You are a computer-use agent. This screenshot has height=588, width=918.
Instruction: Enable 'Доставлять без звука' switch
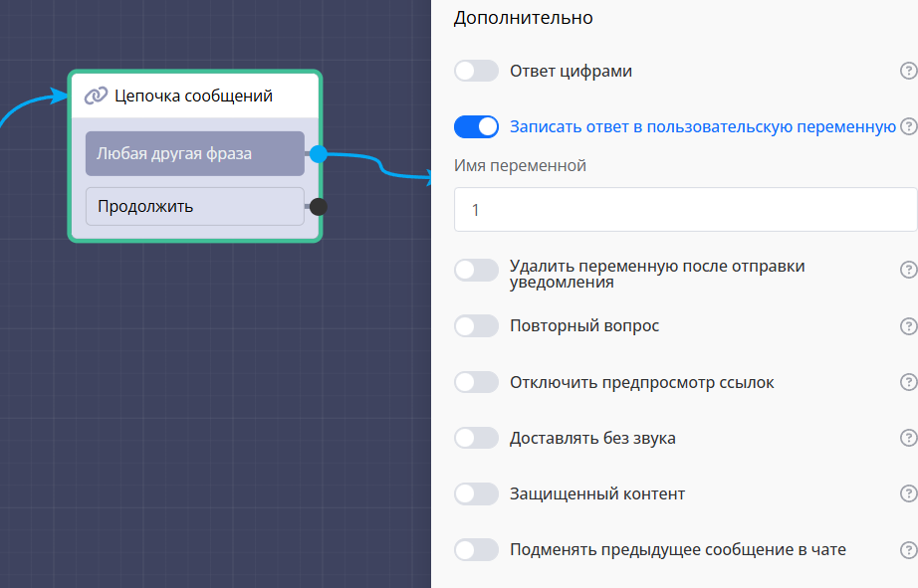point(476,438)
